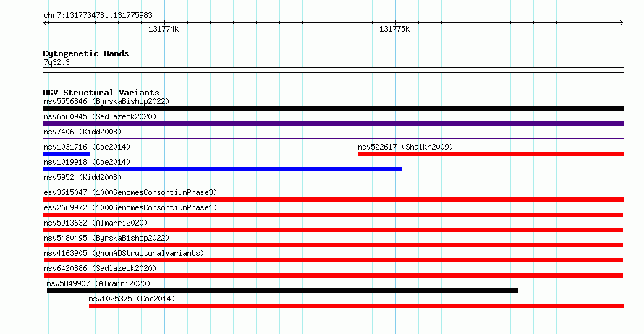Select the purple nsv6560945 variant bar
644x334 pixels.
[x=333, y=124]
